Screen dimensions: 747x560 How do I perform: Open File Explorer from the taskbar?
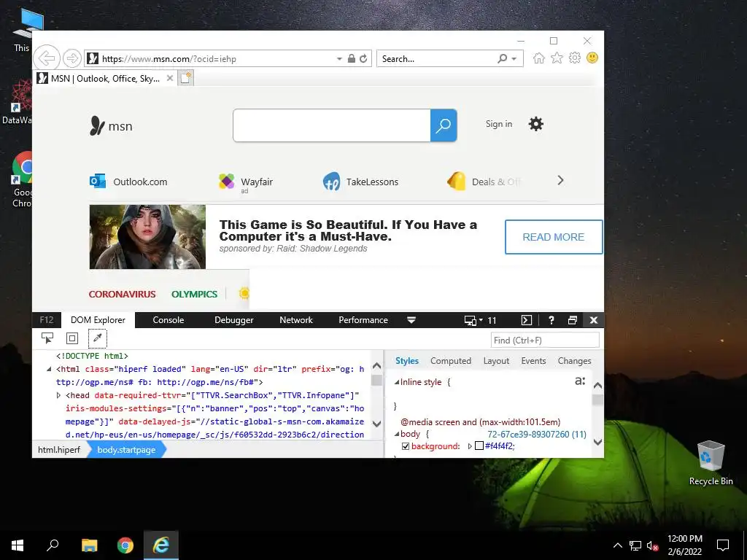point(90,545)
